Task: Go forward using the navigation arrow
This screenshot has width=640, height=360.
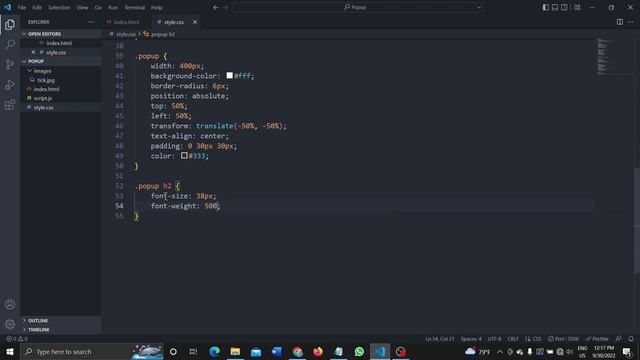Action: pyautogui.click(x=226, y=7)
